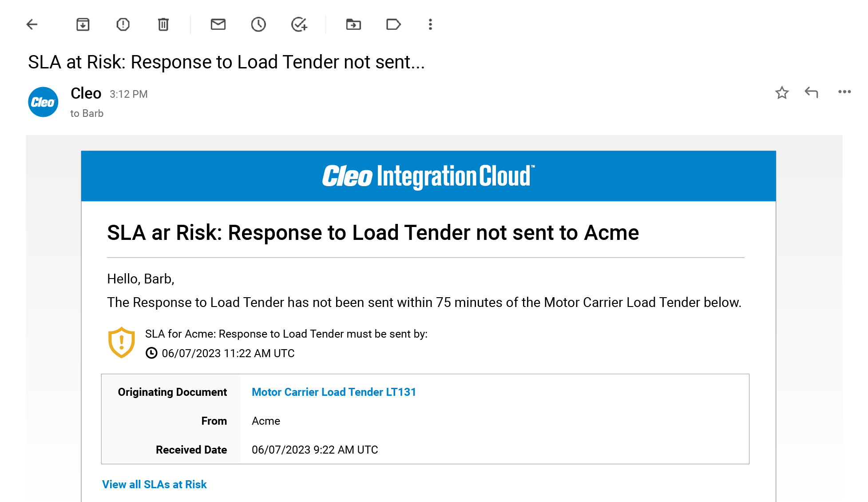Reply to Cleo's email
The image size is (868, 502).
click(x=811, y=92)
